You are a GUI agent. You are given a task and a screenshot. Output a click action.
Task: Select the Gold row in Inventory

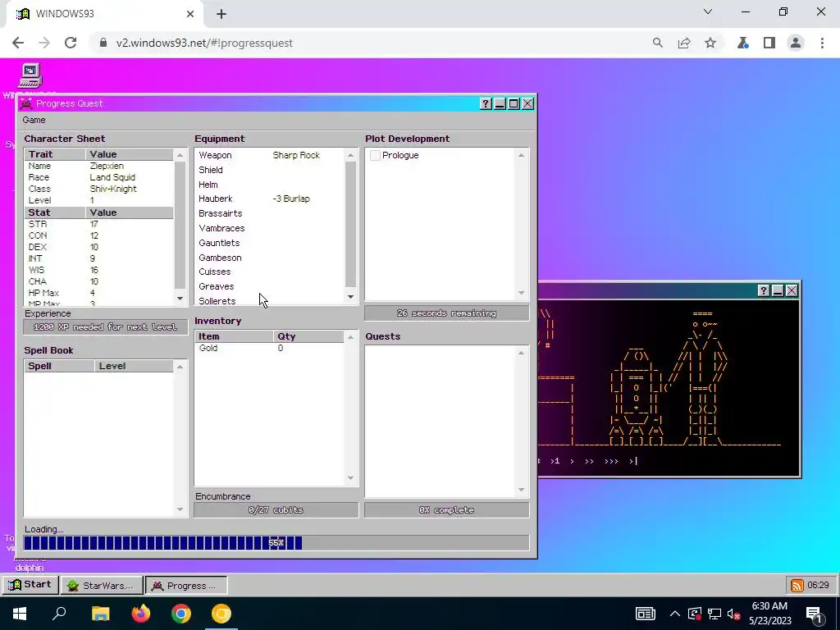click(271, 348)
